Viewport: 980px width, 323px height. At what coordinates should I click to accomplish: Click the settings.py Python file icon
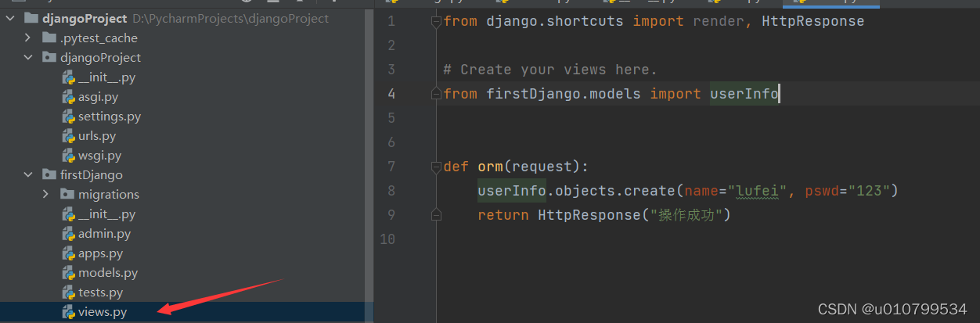69,117
